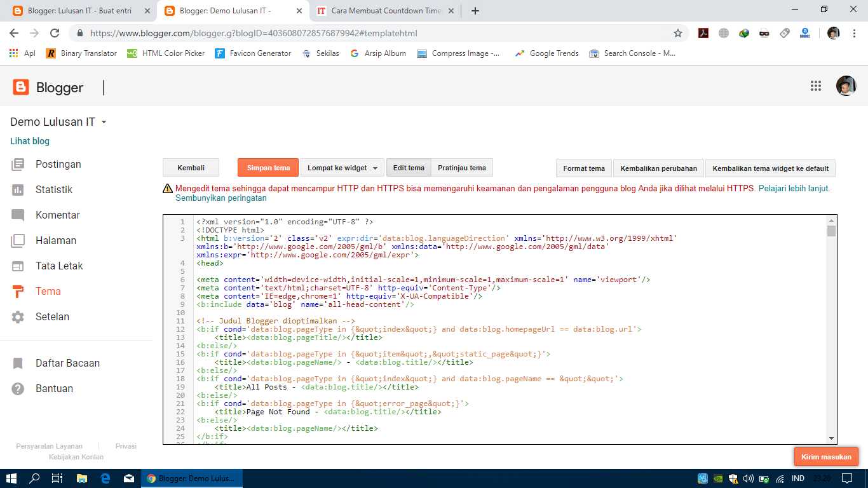
Task: Open the Privasi footer link
Action: click(x=126, y=446)
